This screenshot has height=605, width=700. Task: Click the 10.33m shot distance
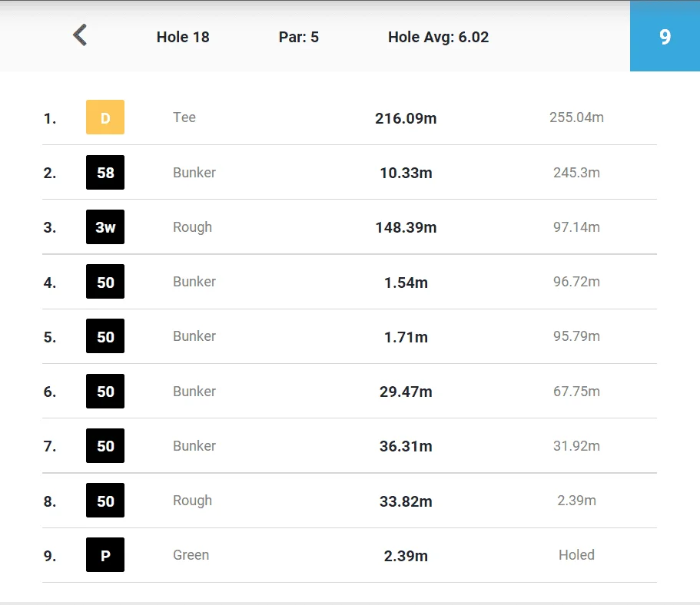pos(406,173)
